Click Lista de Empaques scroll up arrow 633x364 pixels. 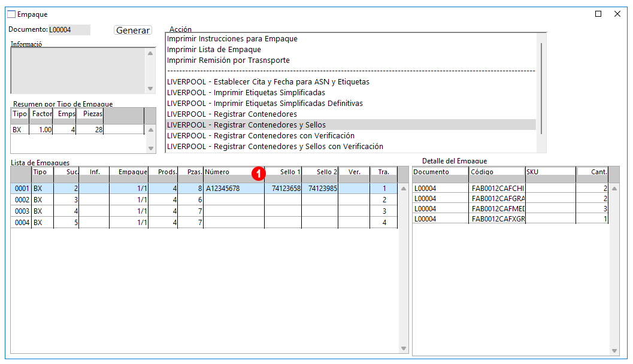pyautogui.click(x=403, y=189)
